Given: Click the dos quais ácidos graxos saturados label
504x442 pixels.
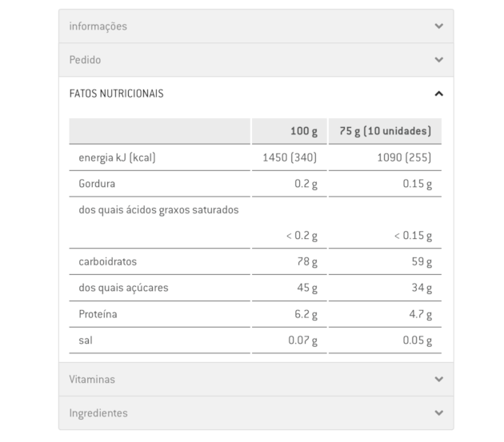Looking at the screenshot, I should (x=158, y=210).
